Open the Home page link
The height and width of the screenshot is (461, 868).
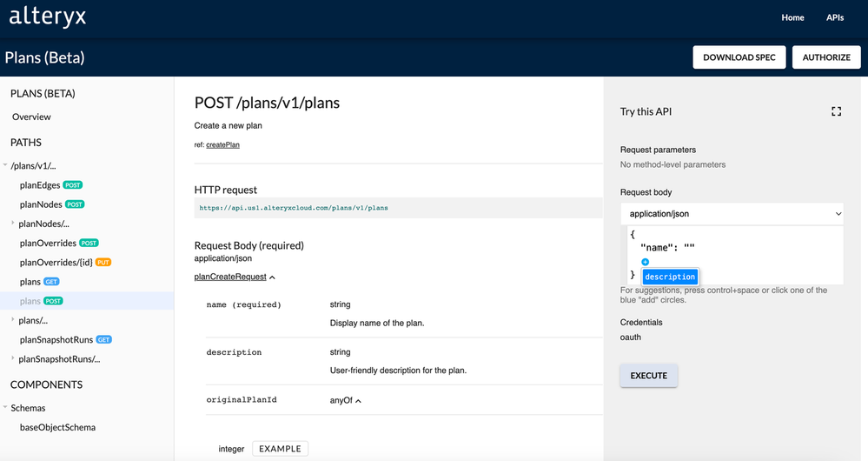pos(792,17)
